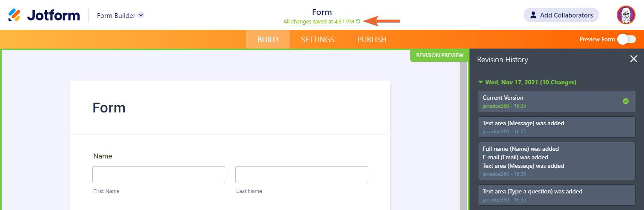The height and width of the screenshot is (210, 644).
Task: Click the revision history revert icon
Action: (358, 21)
